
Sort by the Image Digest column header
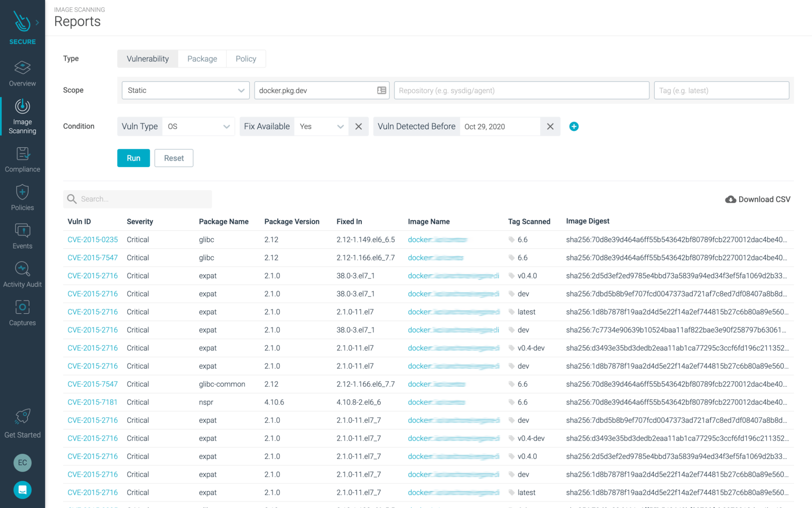[588, 221]
